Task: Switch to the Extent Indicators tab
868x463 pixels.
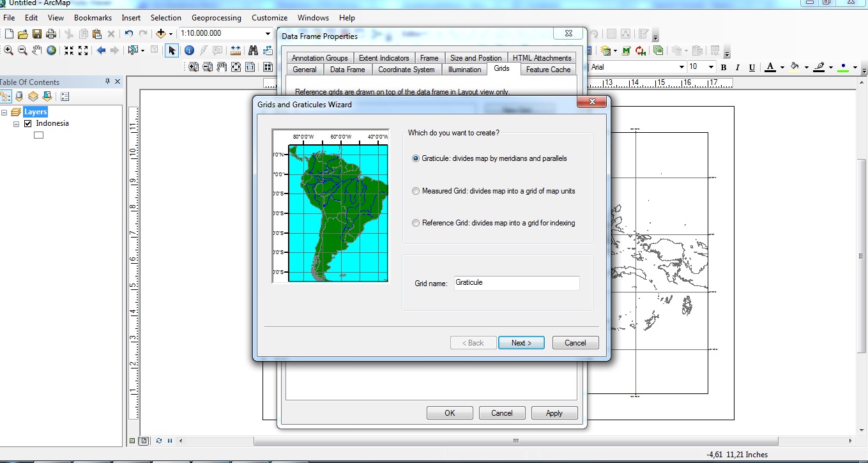Action: [384, 58]
